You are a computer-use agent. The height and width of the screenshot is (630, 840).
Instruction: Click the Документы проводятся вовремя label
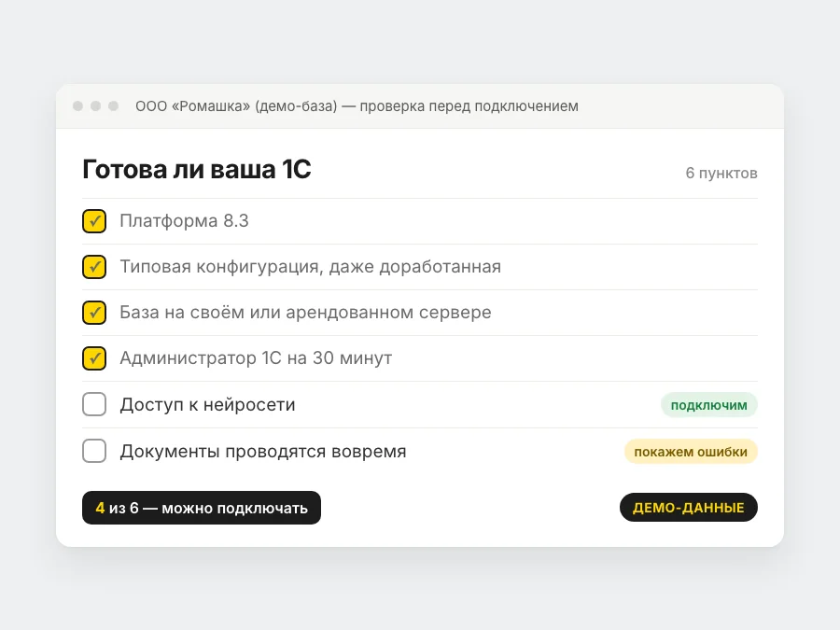[x=263, y=451]
